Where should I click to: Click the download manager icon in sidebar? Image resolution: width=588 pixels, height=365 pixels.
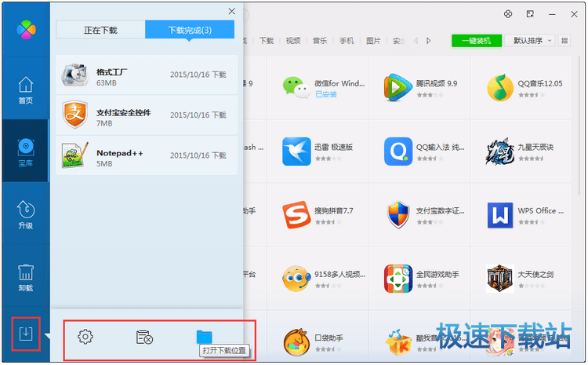point(26,334)
